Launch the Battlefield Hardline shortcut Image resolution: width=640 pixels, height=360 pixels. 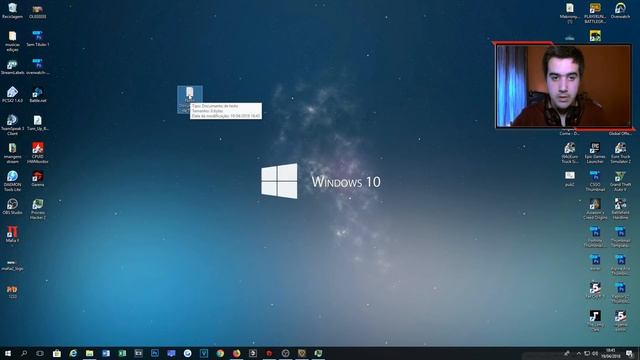tap(620, 209)
